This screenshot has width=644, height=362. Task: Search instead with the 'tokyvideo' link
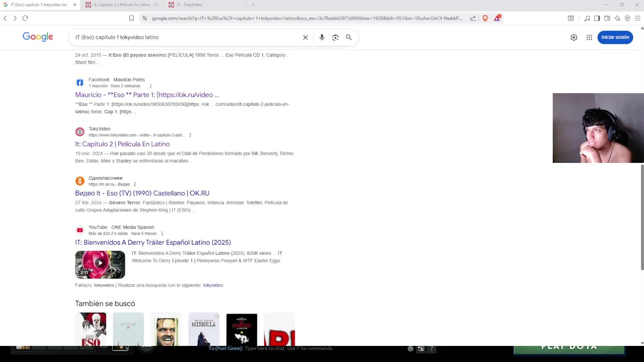coord(213,285)
